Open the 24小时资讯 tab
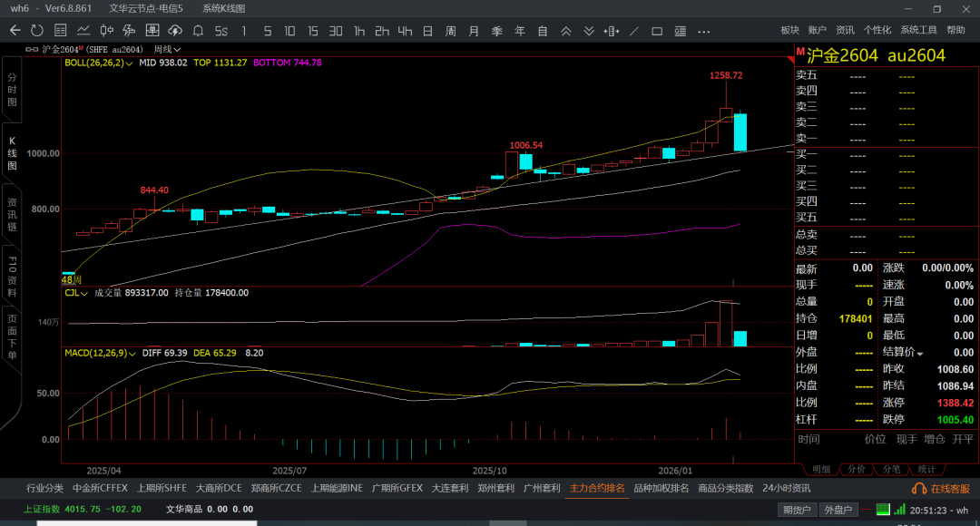980x526 pixels. (786, 488)
